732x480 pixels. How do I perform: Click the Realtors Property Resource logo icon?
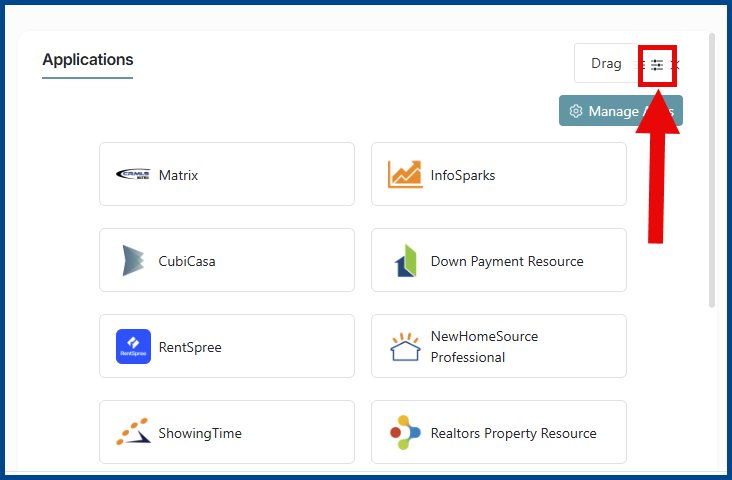point(405,432)
